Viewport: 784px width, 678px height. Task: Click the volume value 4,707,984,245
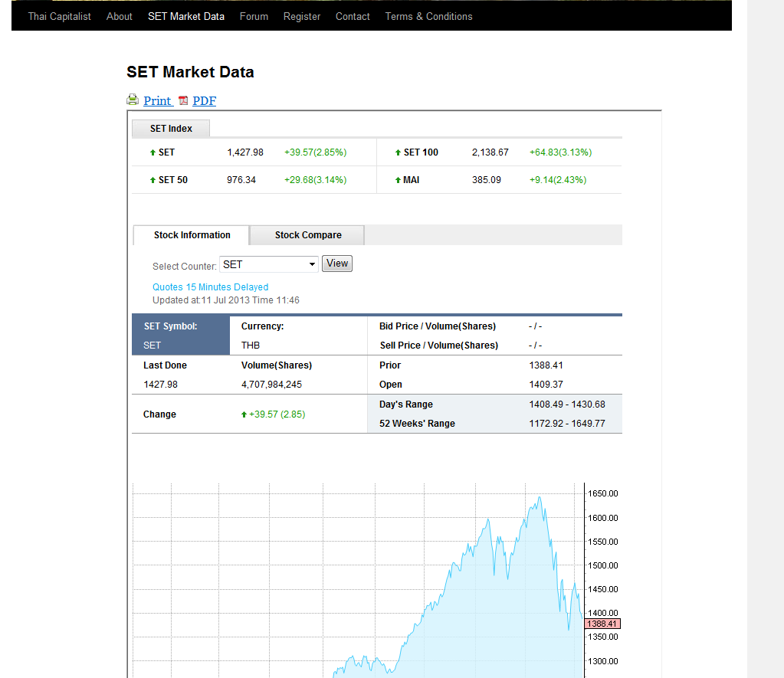pyautogui.click(x=271, y=385)
